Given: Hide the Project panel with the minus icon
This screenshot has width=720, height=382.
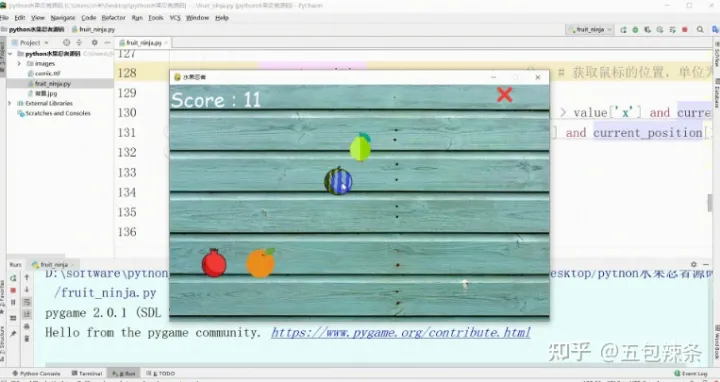Looking at the screenshot, I should tap(107, 42).
